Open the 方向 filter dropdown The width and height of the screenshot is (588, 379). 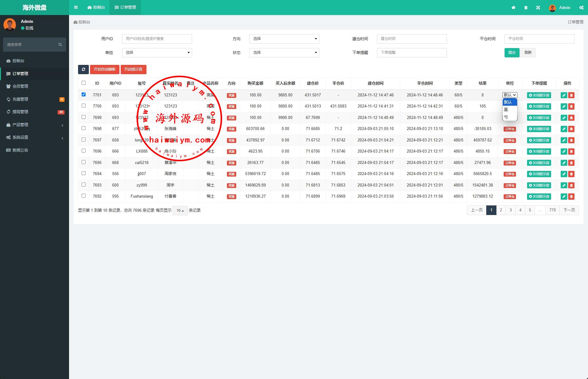pos(284,39)
